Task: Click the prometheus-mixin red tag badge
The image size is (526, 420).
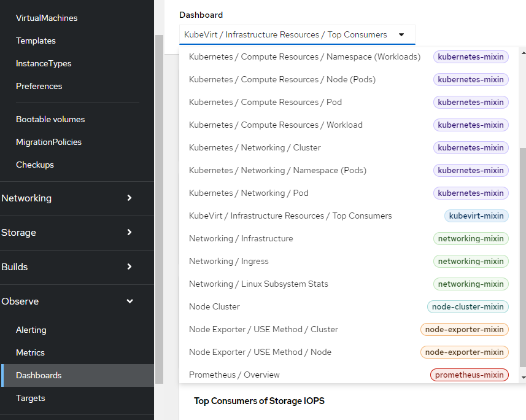Action: pyautogui.click(x=470, y=375)
